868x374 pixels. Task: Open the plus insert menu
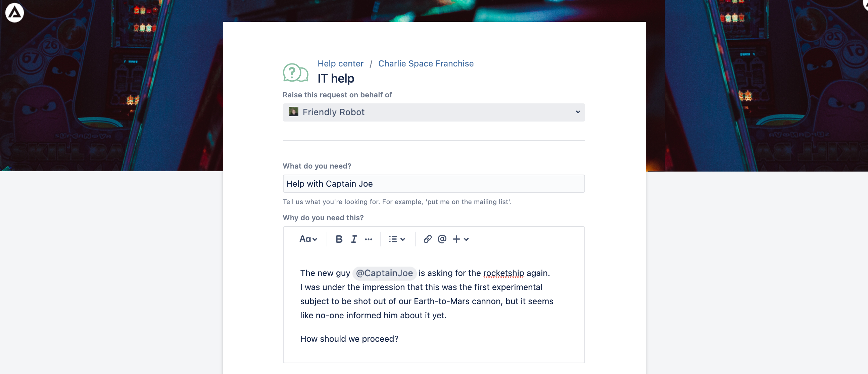coord(461,239)
